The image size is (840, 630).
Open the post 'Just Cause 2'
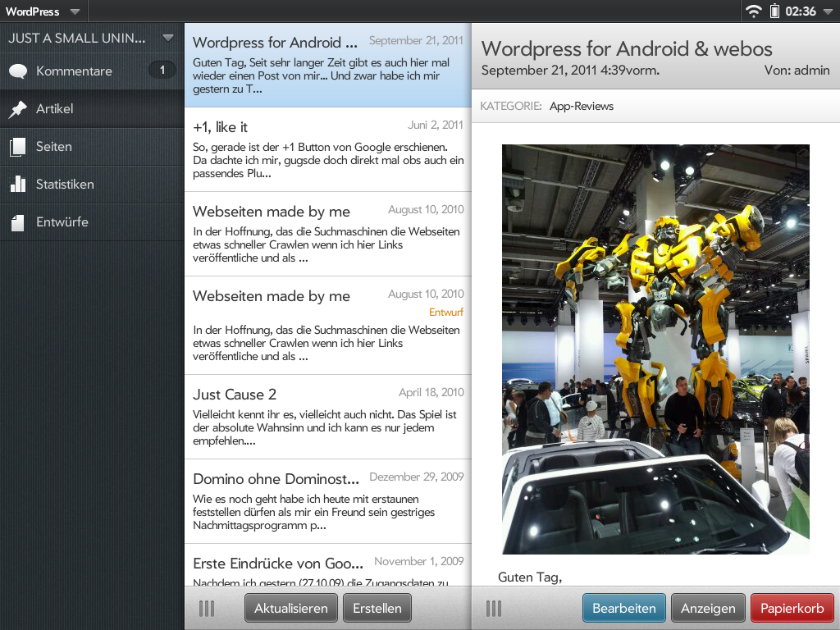click(328, 417)
